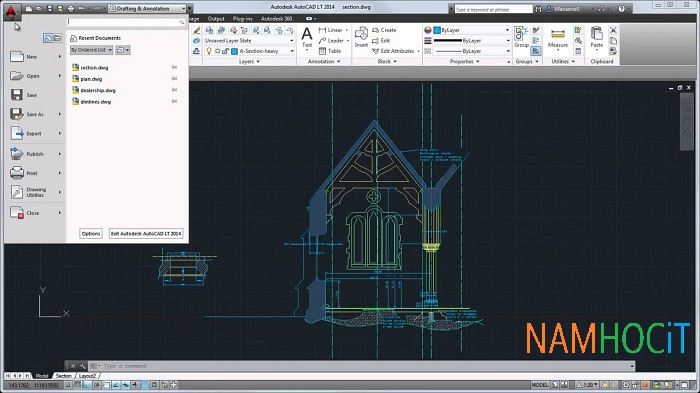Choose Export in the application menu
This screenshot has width=700, height=393.
click(36, 134)
